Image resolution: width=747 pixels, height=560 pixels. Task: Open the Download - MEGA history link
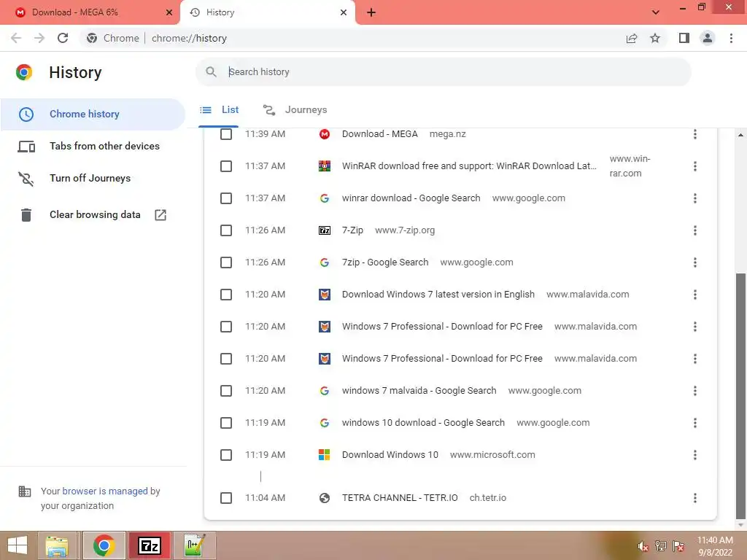(379, 134)
